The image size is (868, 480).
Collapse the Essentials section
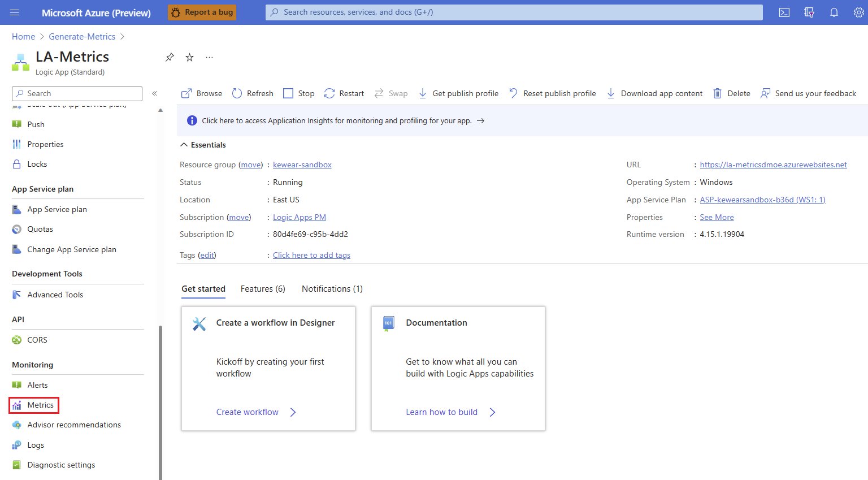[203, 145]
